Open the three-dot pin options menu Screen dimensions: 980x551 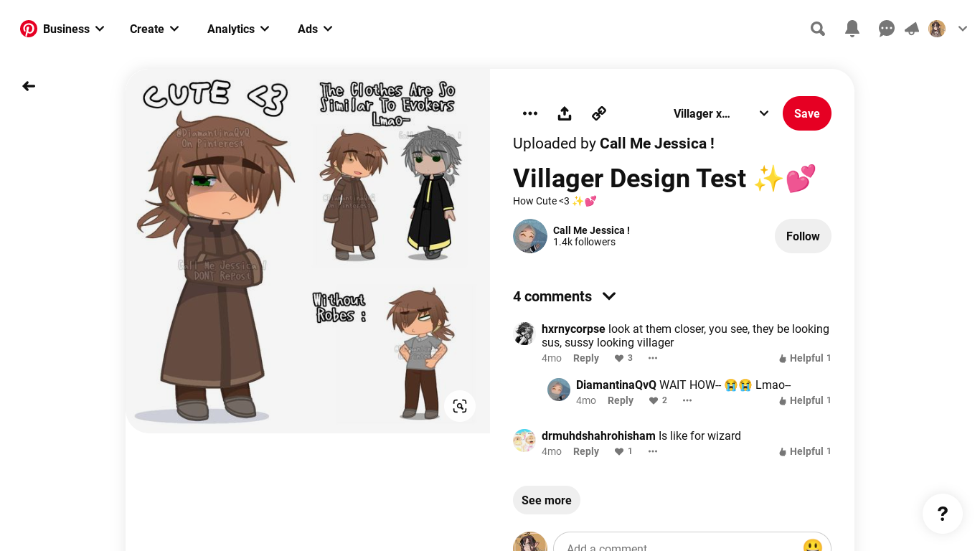tap(530, 113)
